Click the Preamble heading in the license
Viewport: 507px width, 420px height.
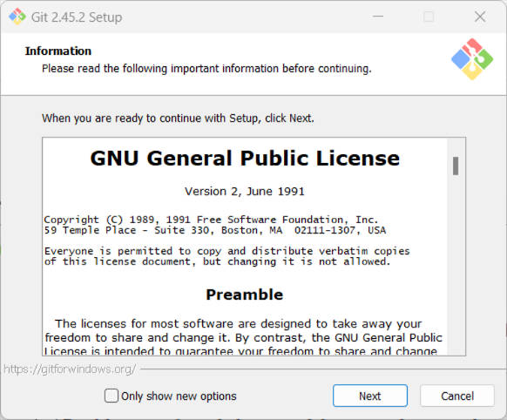pyautogui.click(x=245, y=295)
